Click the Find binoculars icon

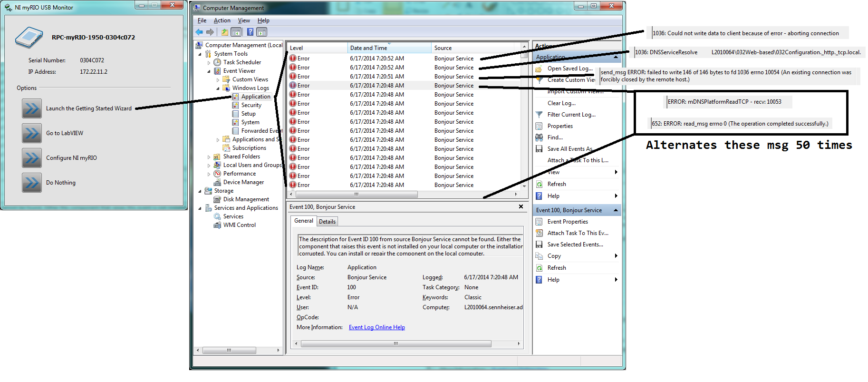coord(539,137)
